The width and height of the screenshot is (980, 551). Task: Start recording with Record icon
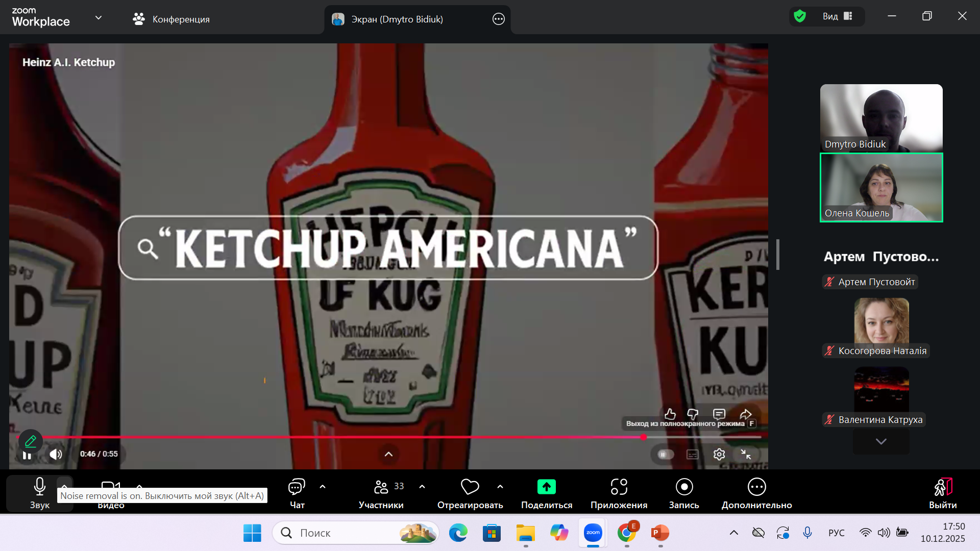coord(684,487)
